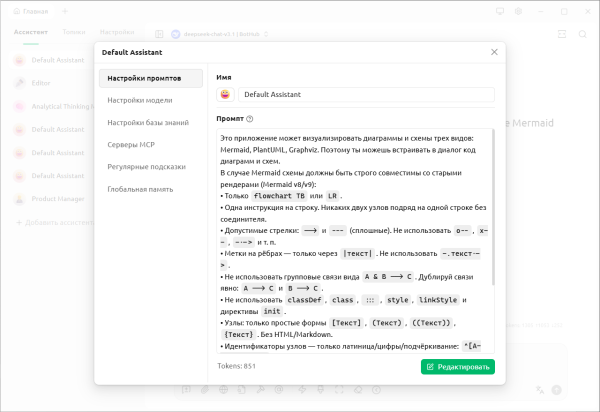This screenshot has height=412, width=600.
Task: Open Регулярные подсказки section
Action: pos(146,166)
